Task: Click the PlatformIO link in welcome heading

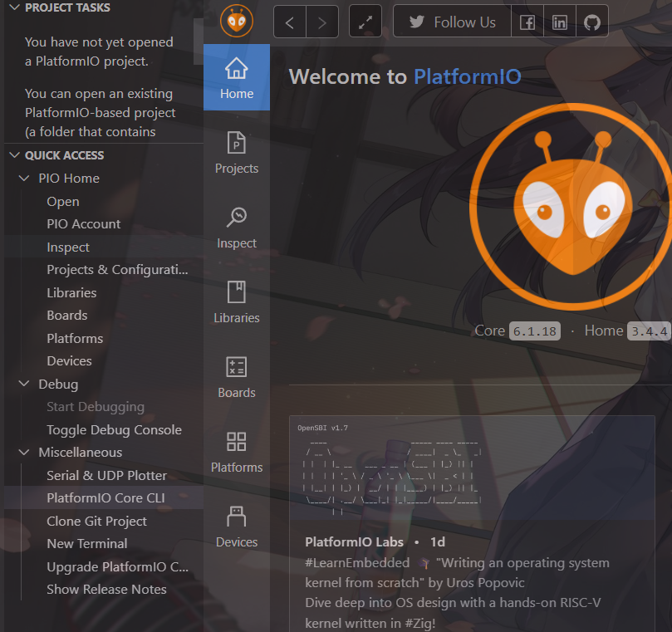Action: click(468, 76)
